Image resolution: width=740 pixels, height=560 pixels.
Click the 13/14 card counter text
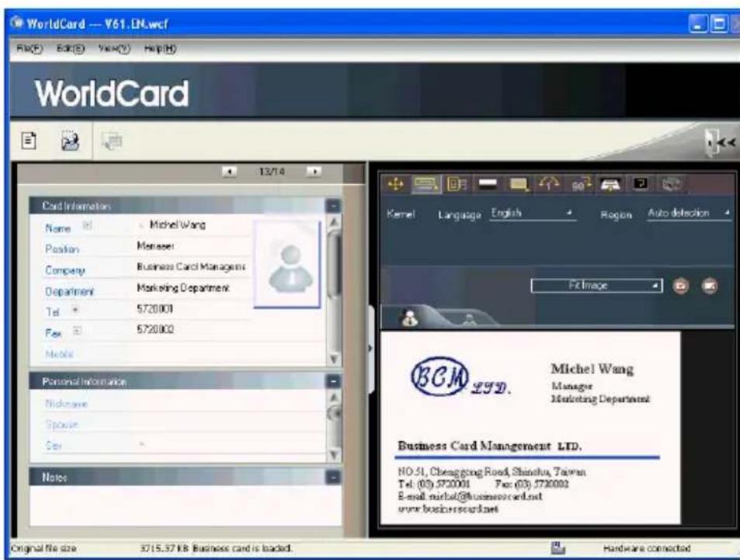[272, 172]
